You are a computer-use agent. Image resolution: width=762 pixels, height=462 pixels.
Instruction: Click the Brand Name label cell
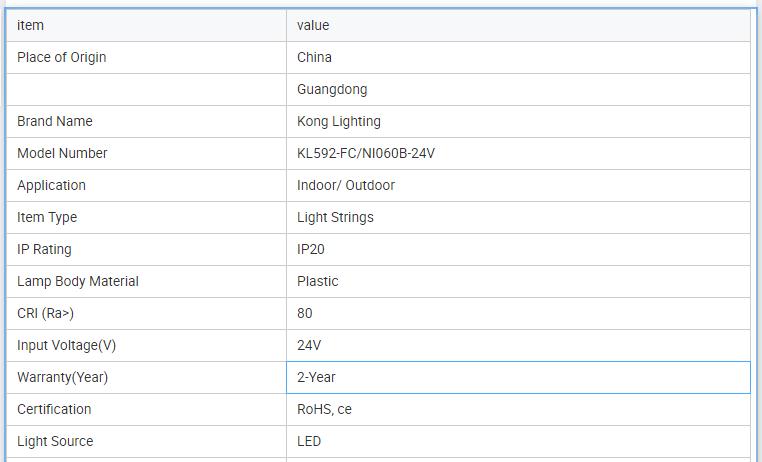coord(55,121)
